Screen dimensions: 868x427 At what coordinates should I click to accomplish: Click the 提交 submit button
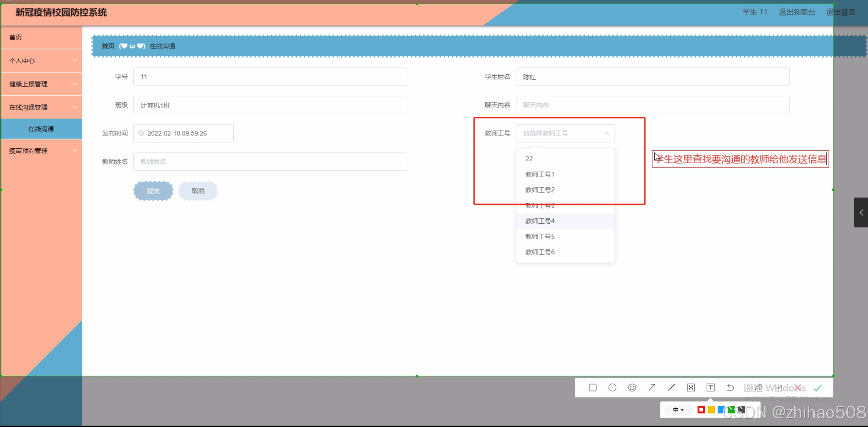pyautogui.click(x=153, y=191)
